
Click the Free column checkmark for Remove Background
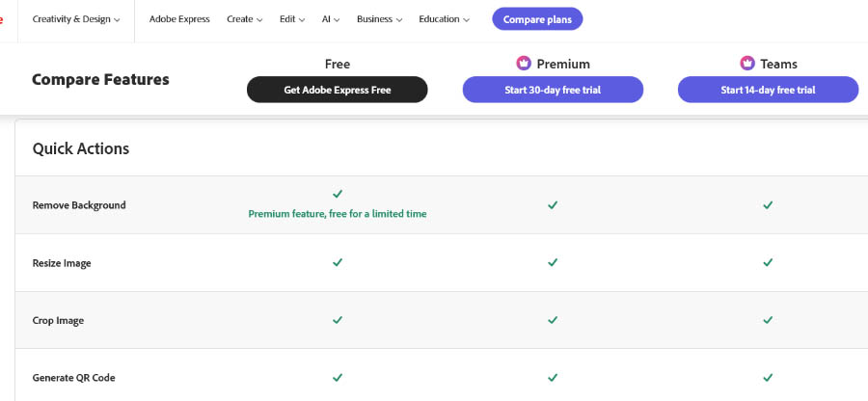[338, 194]
